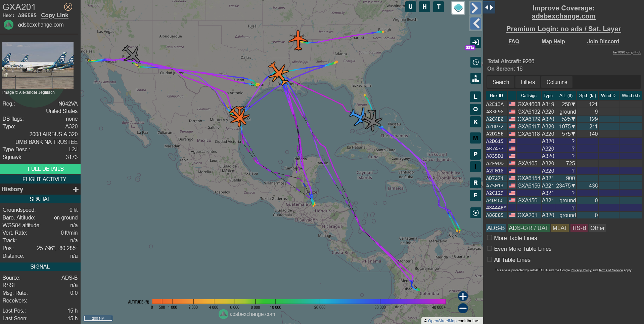This screenshot has width=644, height=324.
Task: Open Join Discord link
Action: pos(603,41)
